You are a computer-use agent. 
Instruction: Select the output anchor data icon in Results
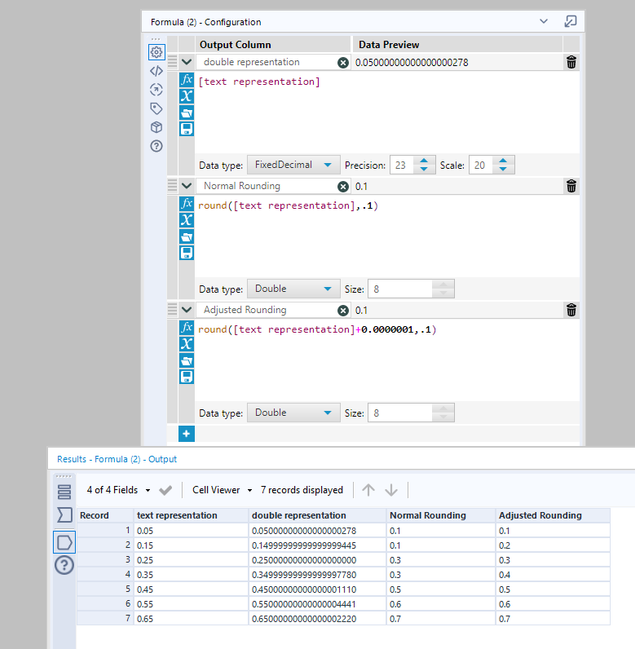(x=64, y=542)
